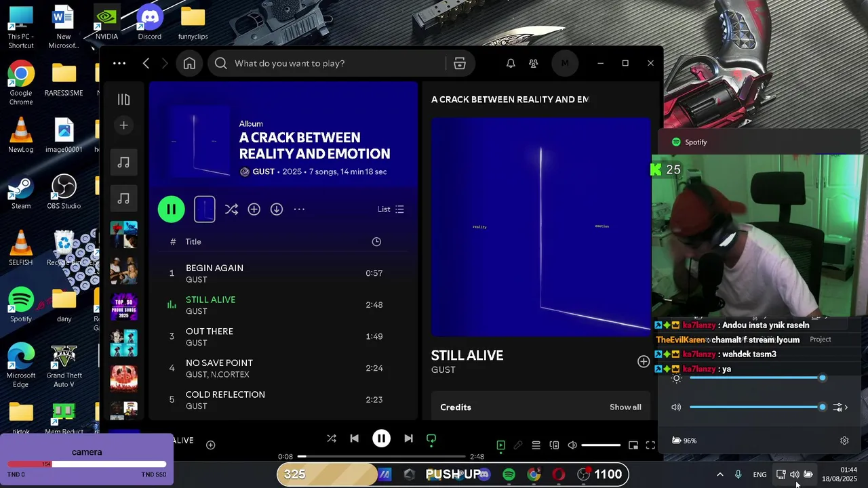Image resolution: width=868 pixels, height=488 pixels.
Task: Click the Title column header
Action: pos(193,242)
